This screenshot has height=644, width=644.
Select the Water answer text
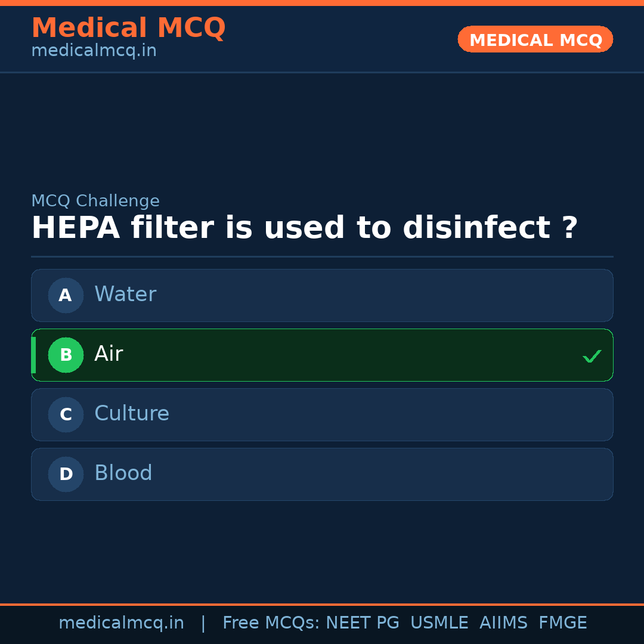click(125, 295)
